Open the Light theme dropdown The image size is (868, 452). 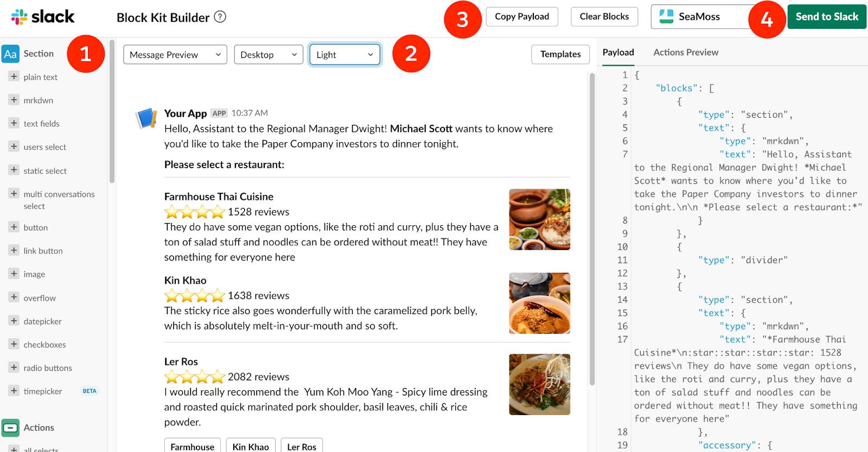[345, 54]
